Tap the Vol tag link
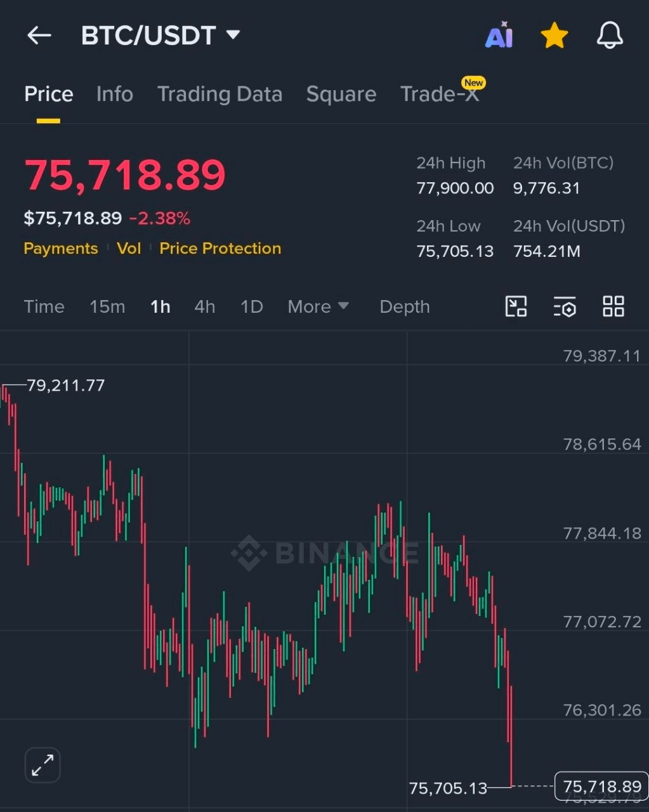The height and width of the screenshot is (812, 649). tap(129, 248)
